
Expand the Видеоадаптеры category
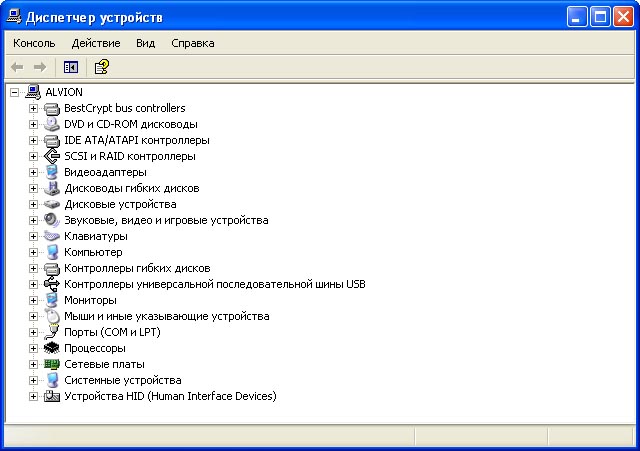[33, 172]
